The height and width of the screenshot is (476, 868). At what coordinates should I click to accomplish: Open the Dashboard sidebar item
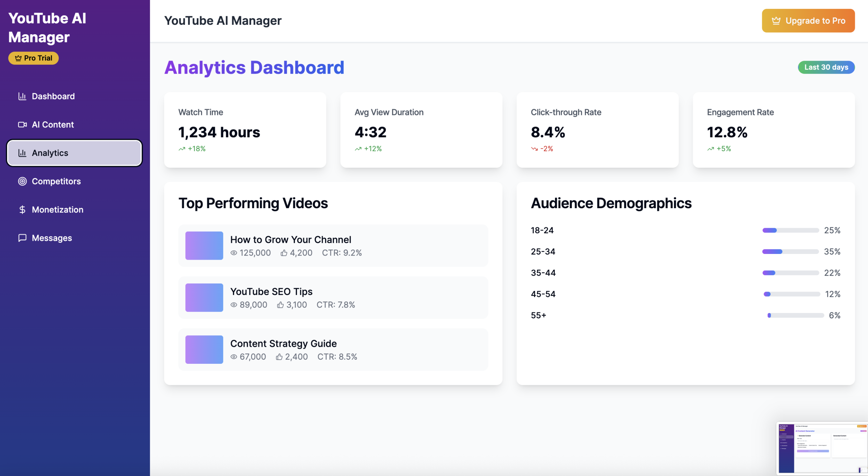(74, 96)
